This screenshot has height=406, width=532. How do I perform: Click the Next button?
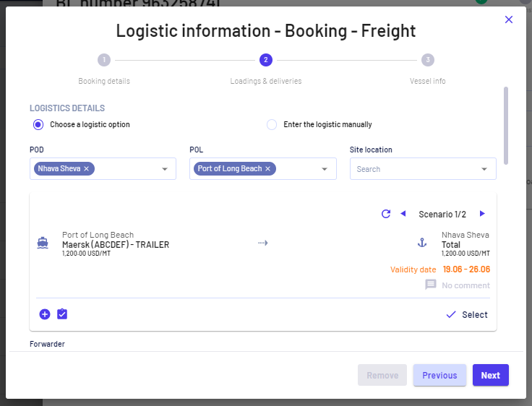(x=491, y=375)
